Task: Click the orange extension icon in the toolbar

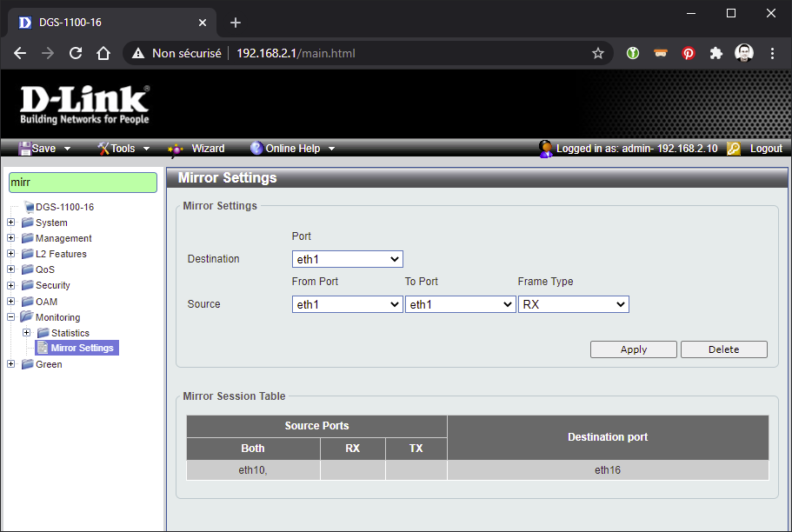Action: click(661, 53)
